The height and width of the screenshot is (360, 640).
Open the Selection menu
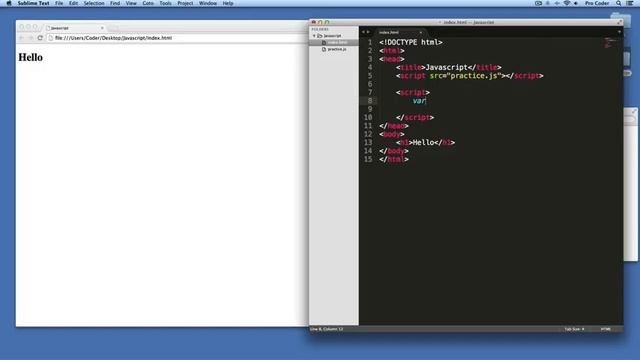[94, 3]
